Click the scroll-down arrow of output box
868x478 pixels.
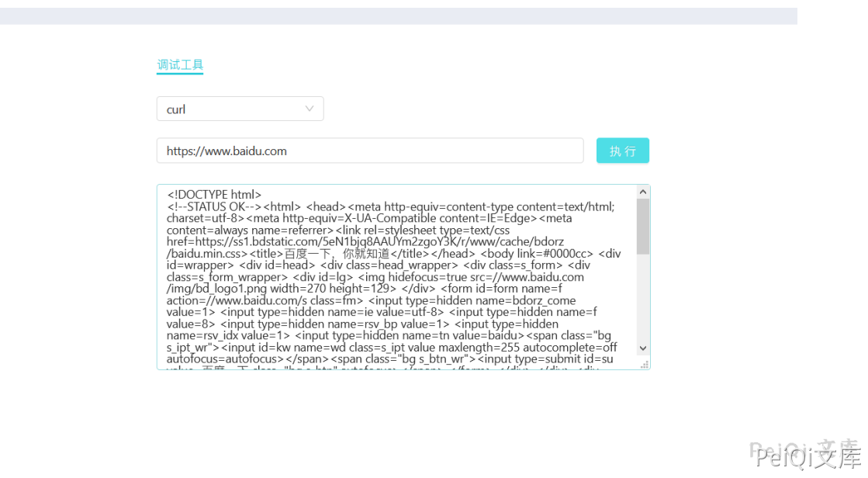643,348
